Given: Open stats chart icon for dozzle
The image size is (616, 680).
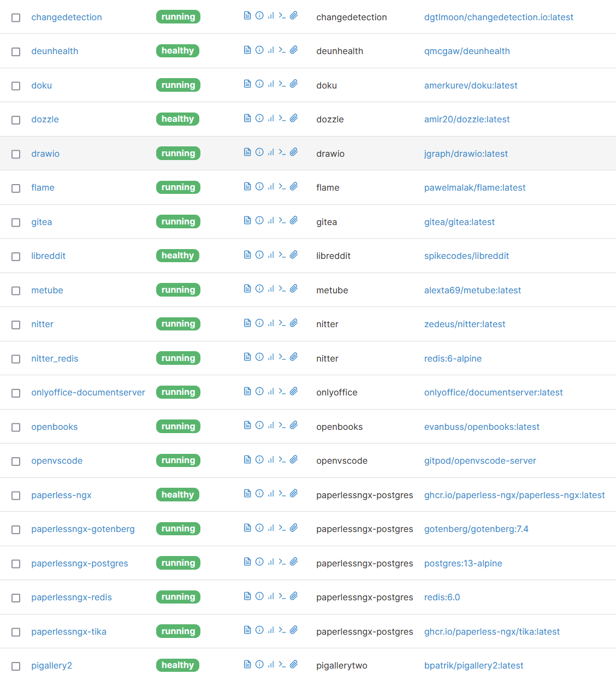Looking at the screenshot, I should pyautogui.click(x=271, y=118).
